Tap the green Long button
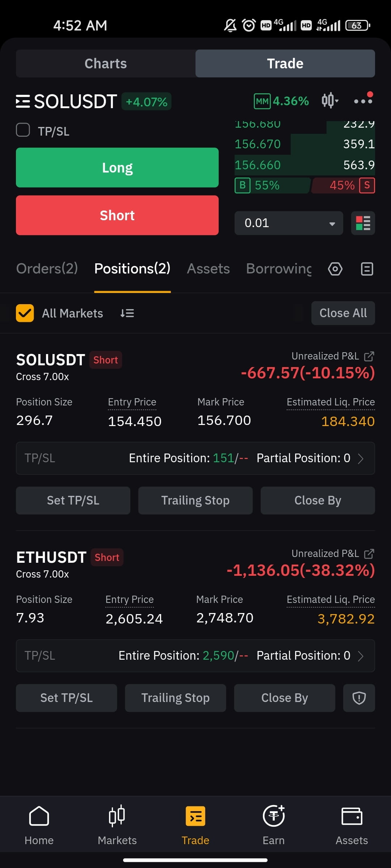The height and width of the screenshot is (868, 391). pos(117,167)
